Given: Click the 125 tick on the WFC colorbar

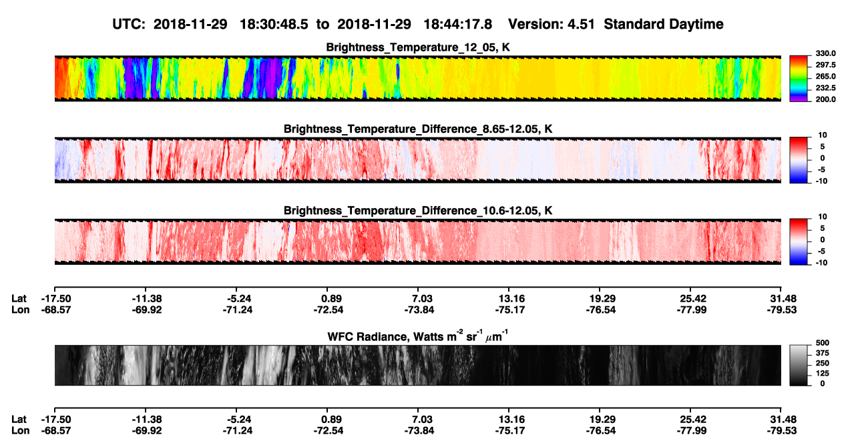Looking at the screenshot, I should point(822,374).
